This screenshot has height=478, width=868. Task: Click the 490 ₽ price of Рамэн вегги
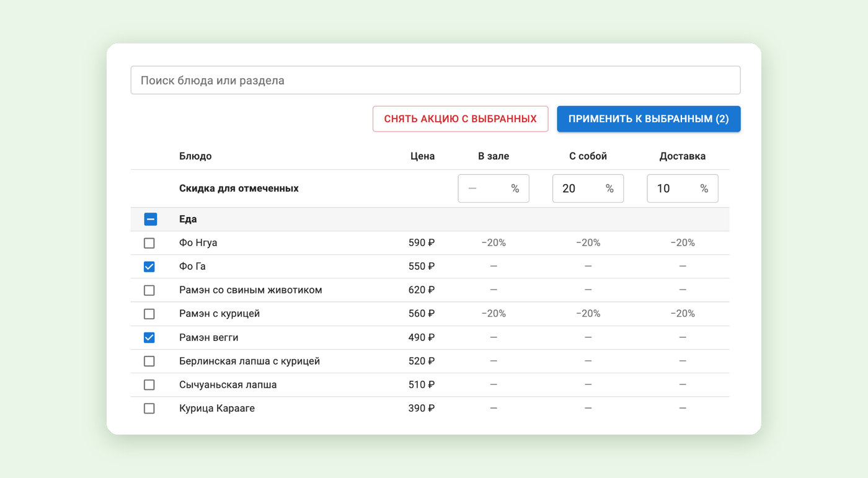click(422, 337)
